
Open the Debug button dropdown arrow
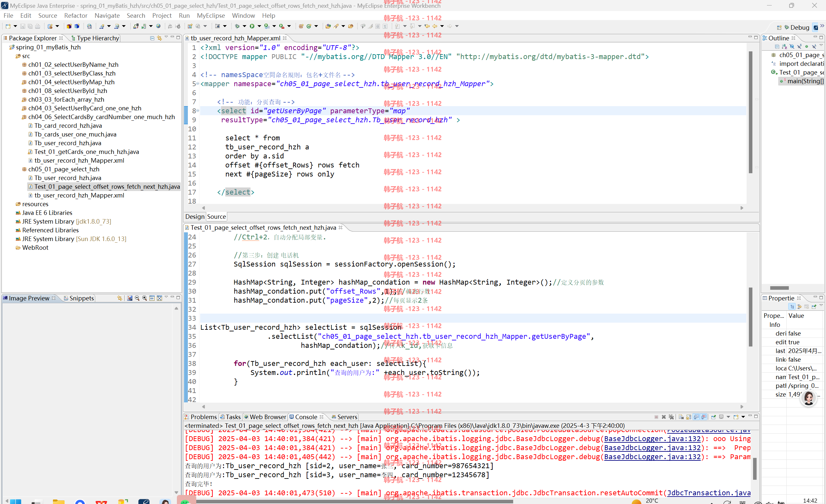[244, 26]
